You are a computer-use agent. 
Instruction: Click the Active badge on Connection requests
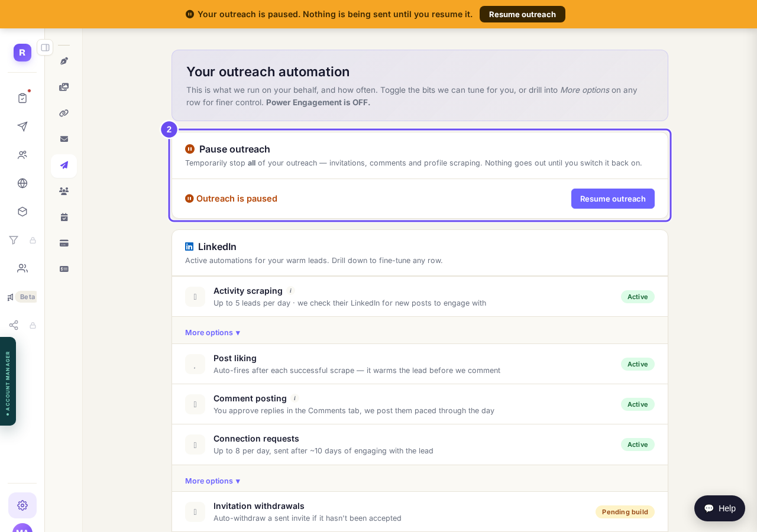[638, 445]
